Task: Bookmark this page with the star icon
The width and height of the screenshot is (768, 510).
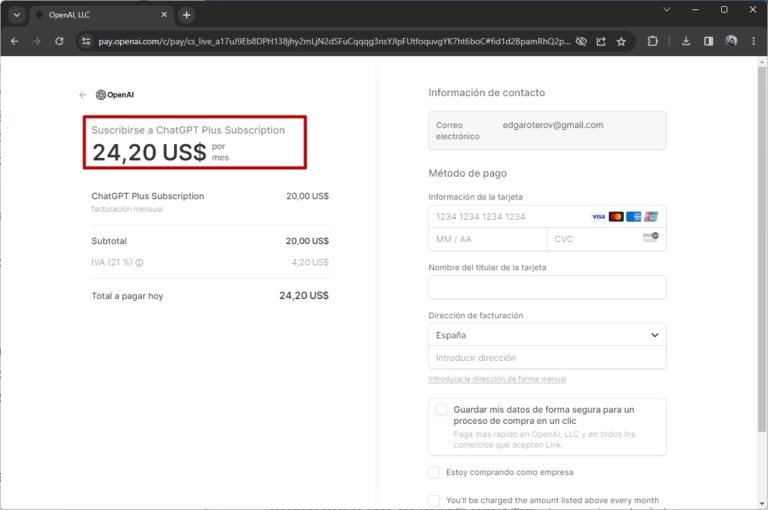Action: pos(621,42)
